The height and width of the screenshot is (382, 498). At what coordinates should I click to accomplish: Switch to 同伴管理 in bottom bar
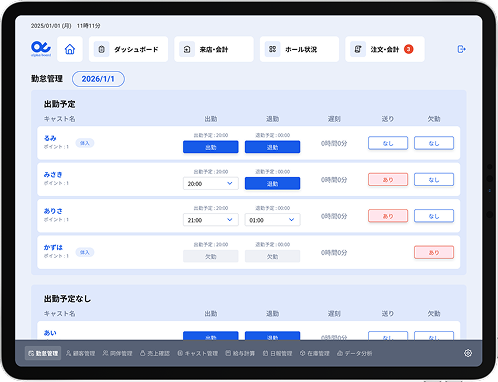(x=117, y=353)
